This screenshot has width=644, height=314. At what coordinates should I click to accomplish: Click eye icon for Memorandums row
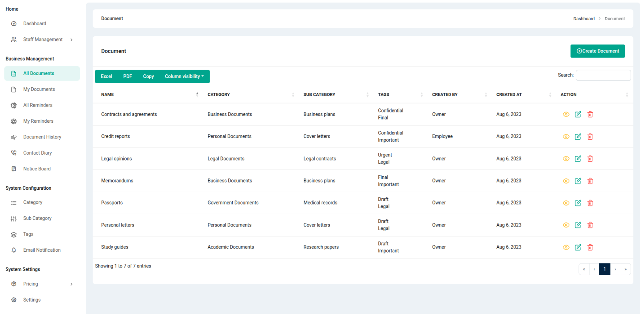pyautogui.click(x=566, y=181)
